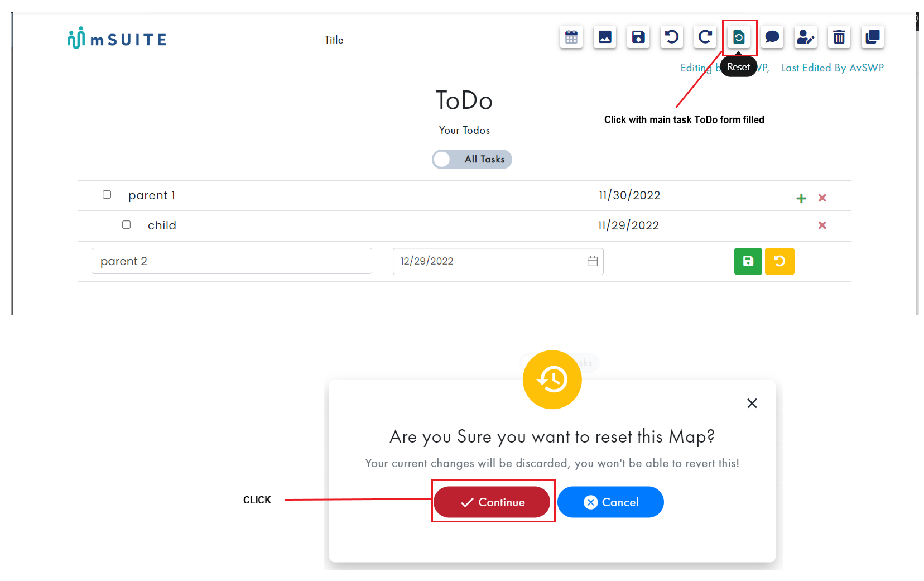This screenshot has height=581, width=924.
Task: Click the assign user icon
Action: pos(805,37)
